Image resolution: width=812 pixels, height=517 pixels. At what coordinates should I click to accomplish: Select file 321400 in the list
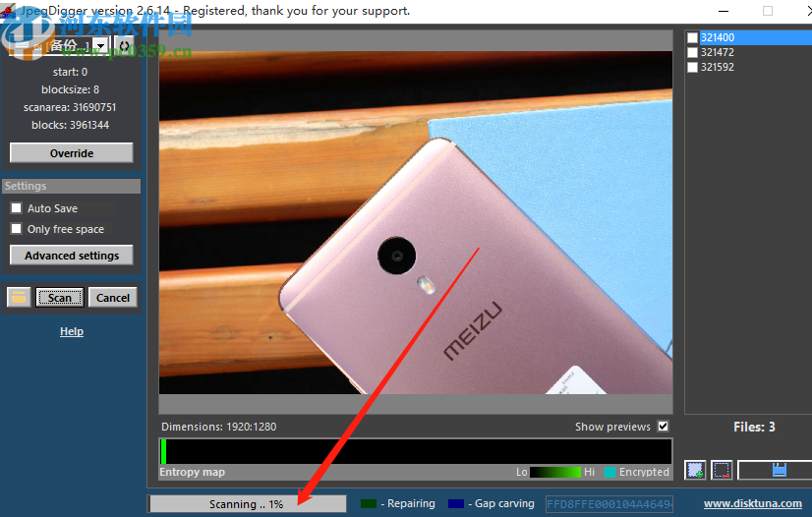(x=718, y=37)
